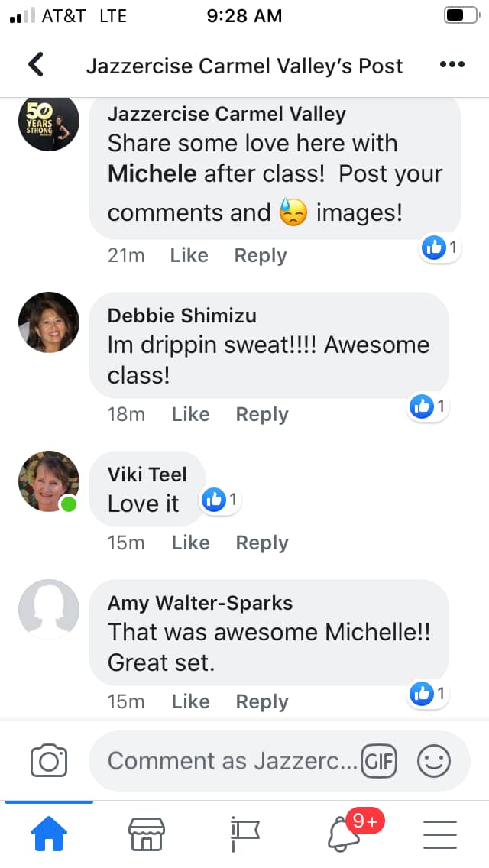This screenshot has width=489, height=868.
Task: Open the three-dot more options menu
Action: 452,65
